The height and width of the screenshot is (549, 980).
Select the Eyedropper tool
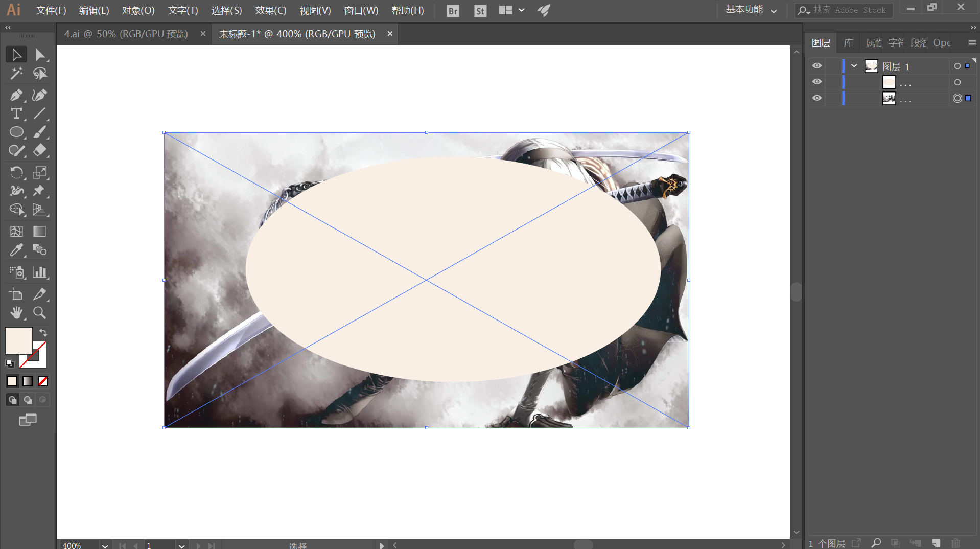click(x=16, y=250)
